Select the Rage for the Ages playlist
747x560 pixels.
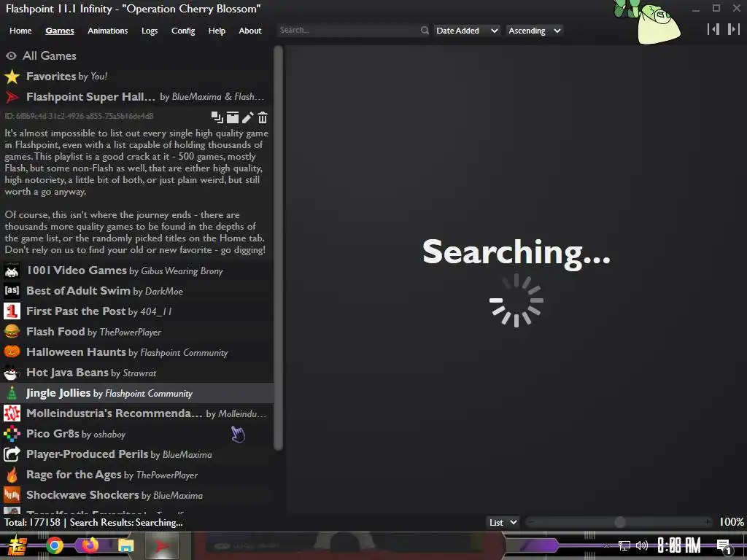(x=136, y=475)
